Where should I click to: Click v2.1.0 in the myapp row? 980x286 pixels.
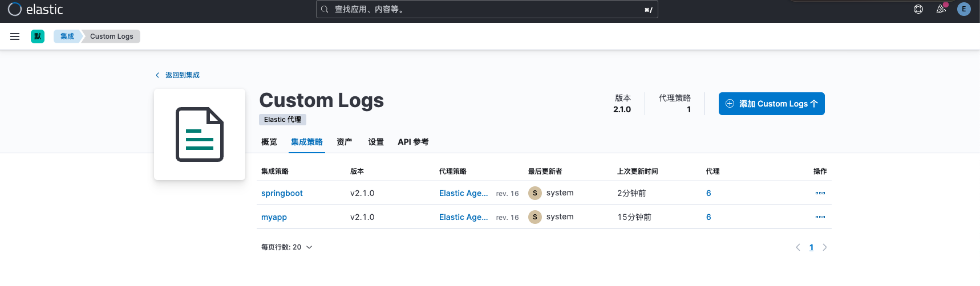[362, 217]
